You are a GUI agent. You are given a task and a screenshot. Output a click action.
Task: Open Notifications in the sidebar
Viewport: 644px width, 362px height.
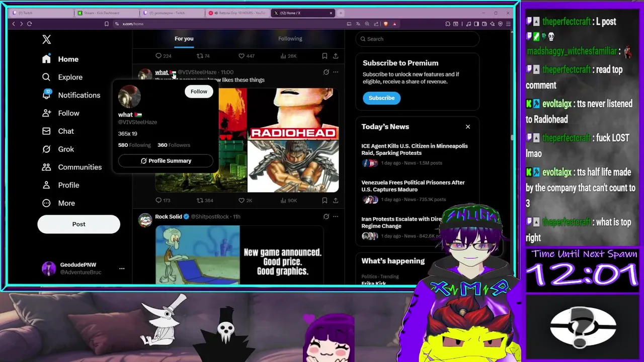pyautogui.click(x=71, y=95)
